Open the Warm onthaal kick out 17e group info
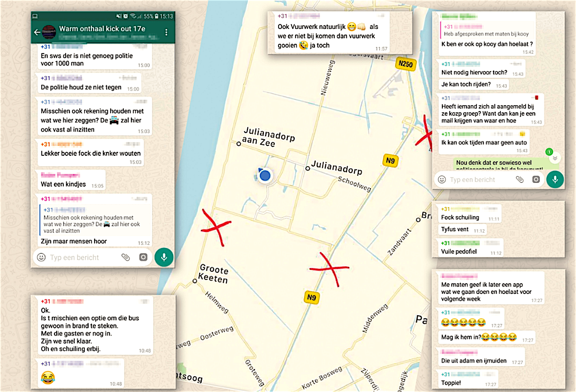The height and width of the screenshot is (392, 576). coord(102,29)
